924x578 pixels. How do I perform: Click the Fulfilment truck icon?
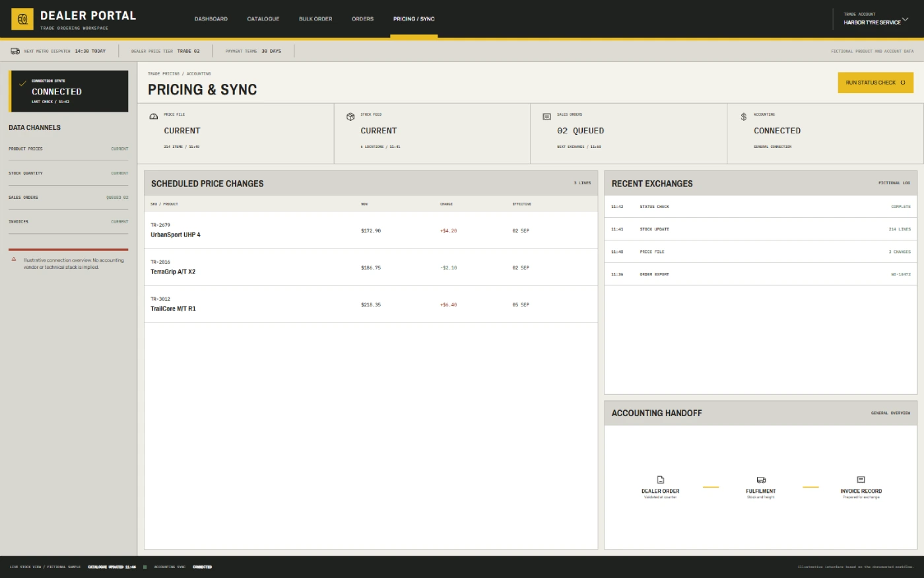761,480
